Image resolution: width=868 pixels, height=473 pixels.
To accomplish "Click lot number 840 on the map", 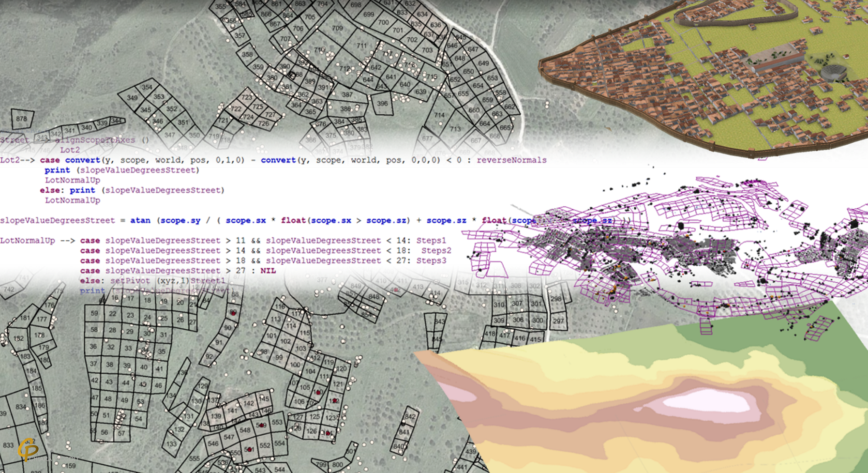I will (399, 446).
